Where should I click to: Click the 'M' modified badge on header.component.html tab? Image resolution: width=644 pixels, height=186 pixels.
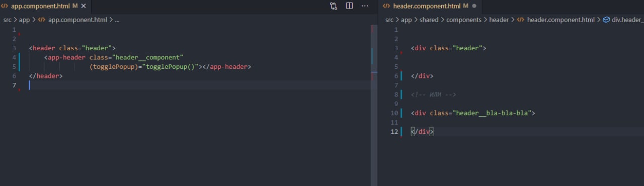[465, 6]
